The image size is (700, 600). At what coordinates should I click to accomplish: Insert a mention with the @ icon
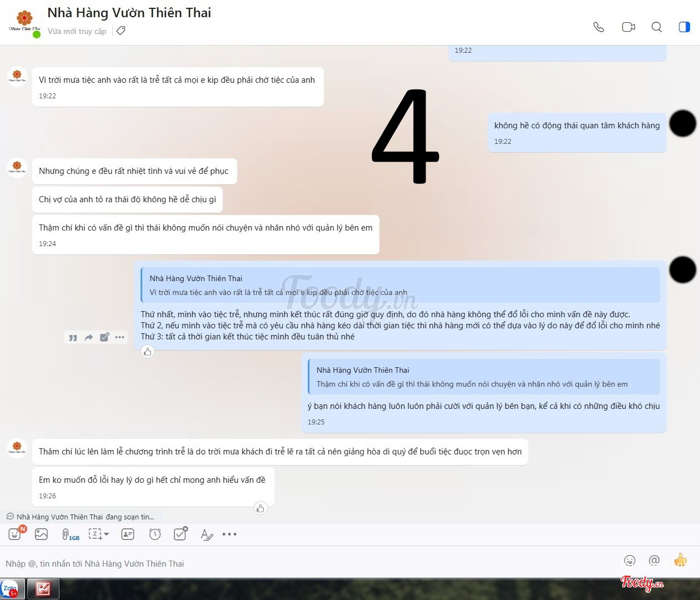654,561
